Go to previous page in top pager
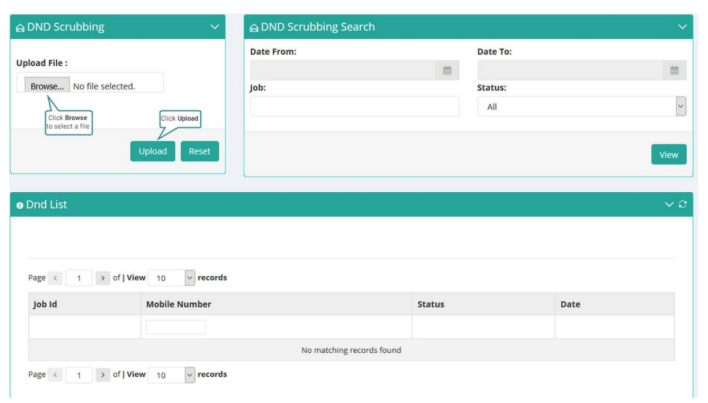Viewport: 708px width, 403px height. 55,278
